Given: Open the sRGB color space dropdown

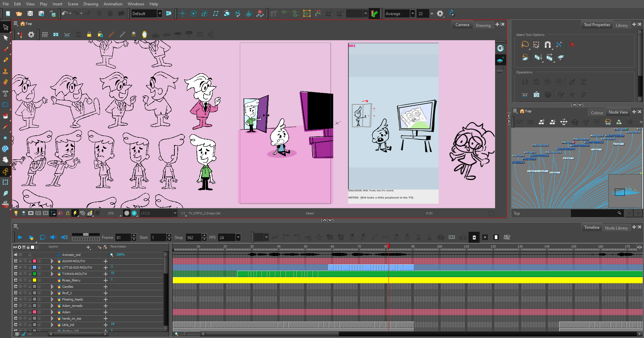Looking at the screenshot, I should coord(158,213).
